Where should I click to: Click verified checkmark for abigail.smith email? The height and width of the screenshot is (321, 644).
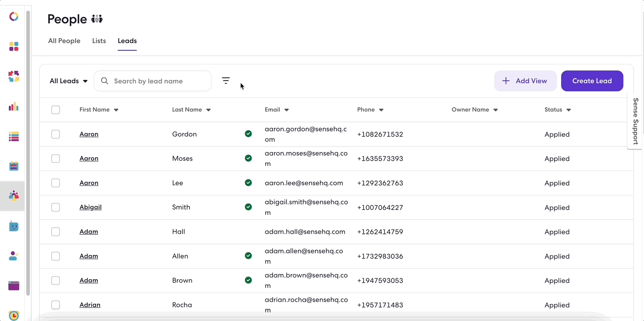[x=248, y=207]
